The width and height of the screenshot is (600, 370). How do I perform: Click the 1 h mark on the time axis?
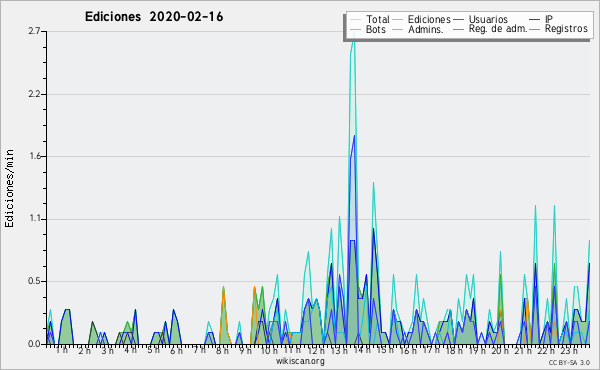[x=62, y=350]
